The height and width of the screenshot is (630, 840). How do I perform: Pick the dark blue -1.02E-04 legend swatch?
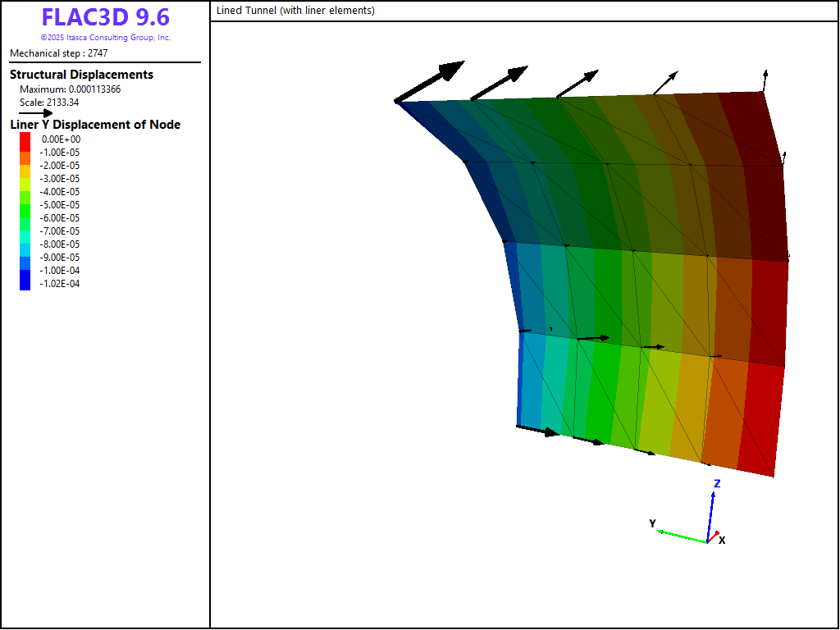coord(25,284)
